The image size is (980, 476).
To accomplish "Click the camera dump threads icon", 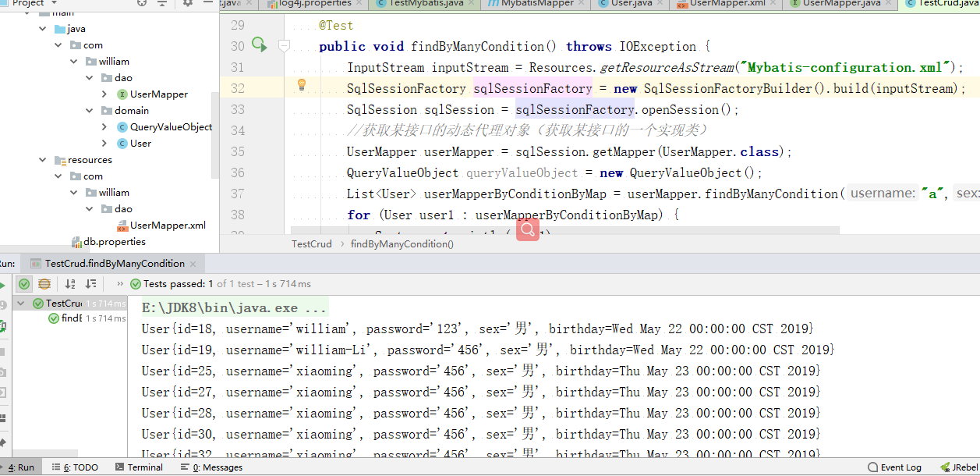I will click(3, 373).
